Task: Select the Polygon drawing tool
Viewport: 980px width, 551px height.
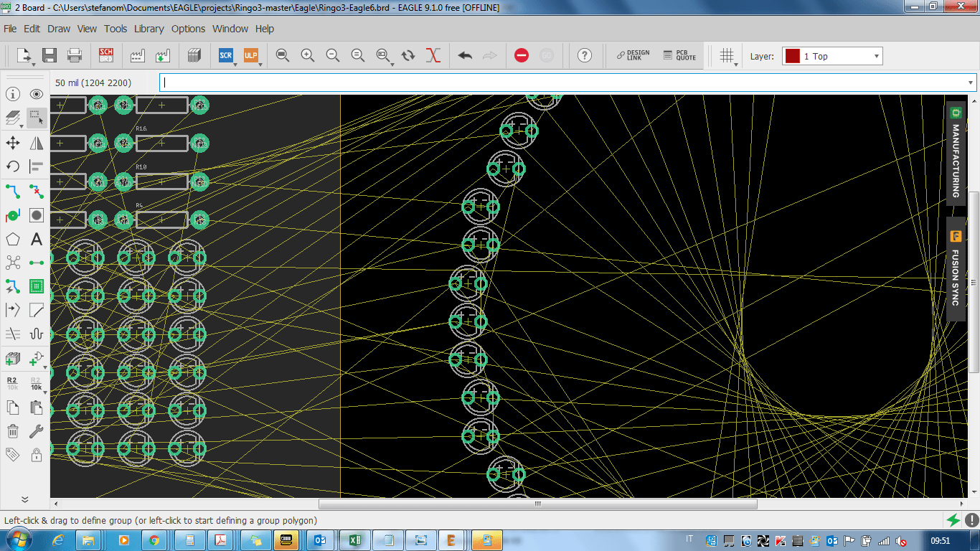Action: coord(13,239)
